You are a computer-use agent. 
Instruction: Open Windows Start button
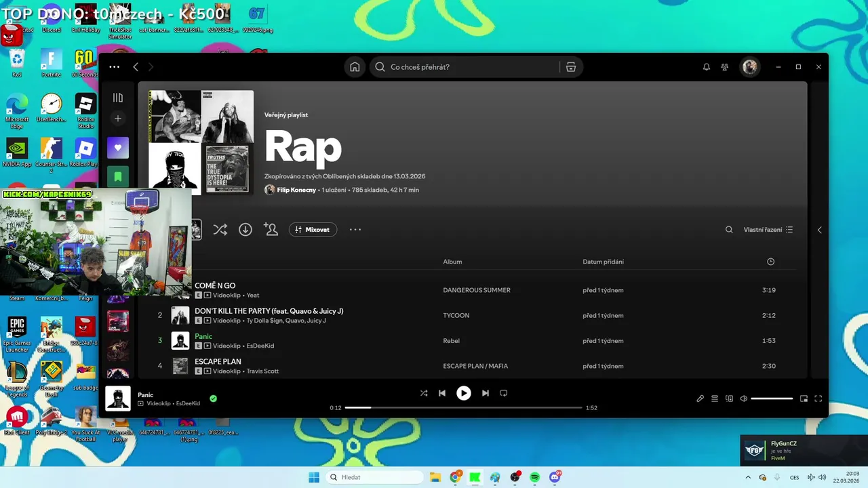(x=314, y=477)
